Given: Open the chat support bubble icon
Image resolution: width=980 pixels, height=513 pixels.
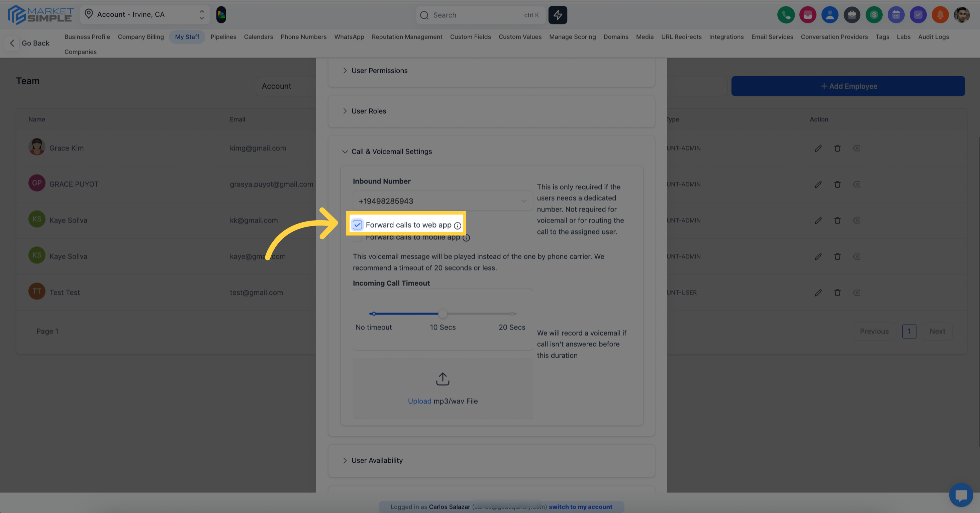Looking at the screenshot, I should 961,495.
